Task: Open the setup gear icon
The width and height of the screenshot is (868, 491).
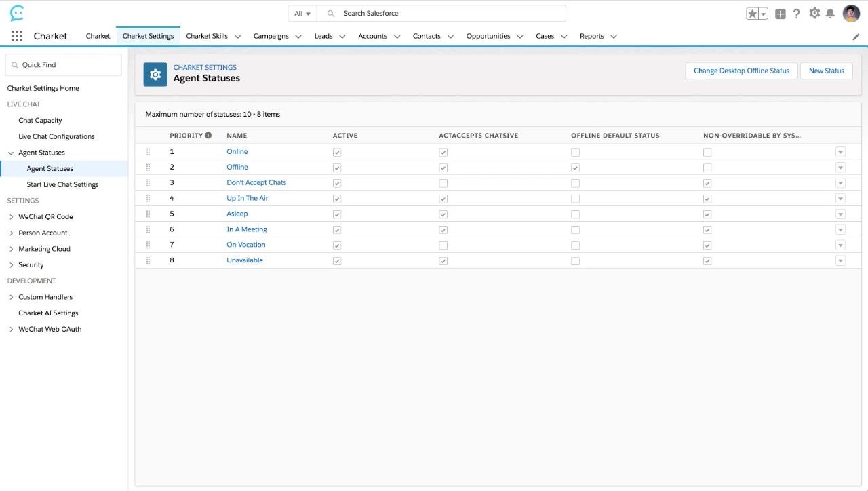Action: 814,14
